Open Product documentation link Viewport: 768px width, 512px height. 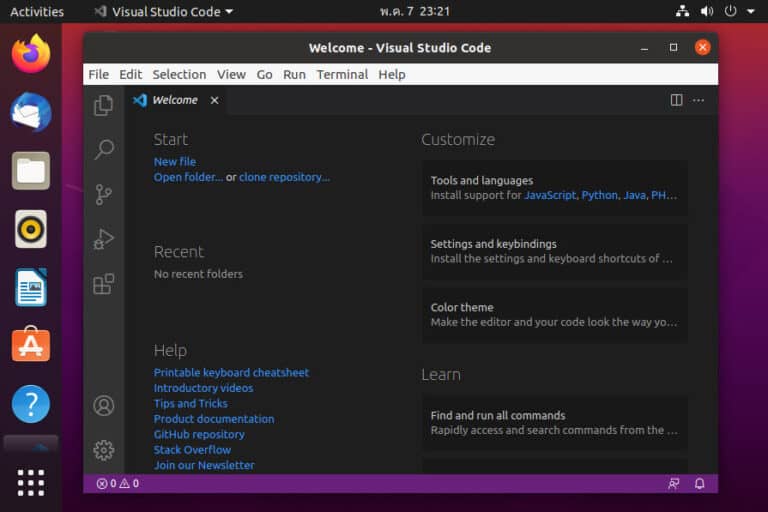pos(214,419)
